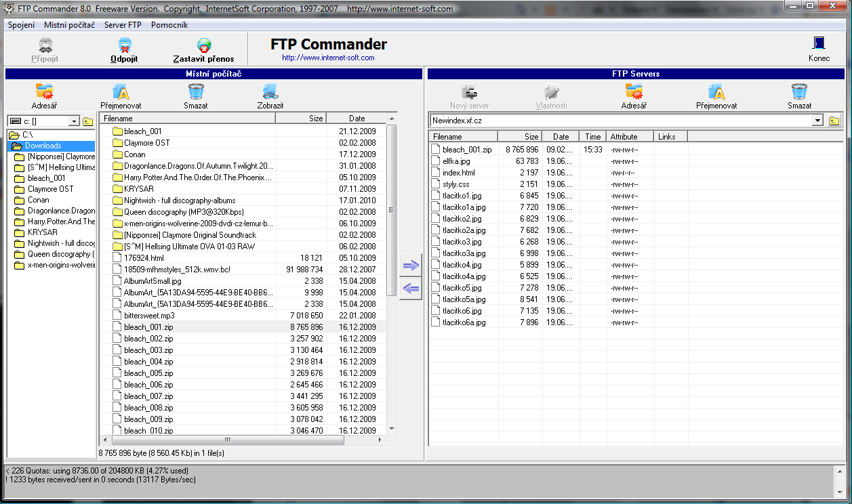Sort local files by Size column

click(301, 119)
